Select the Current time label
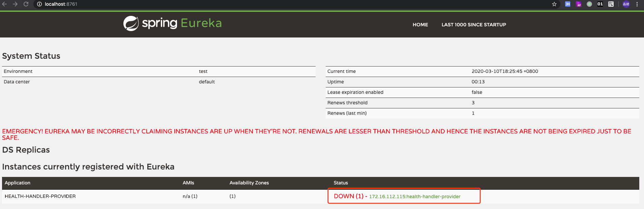Image resolution: width=644 pixels, height=209 pixels. click(x=342, y=71)
